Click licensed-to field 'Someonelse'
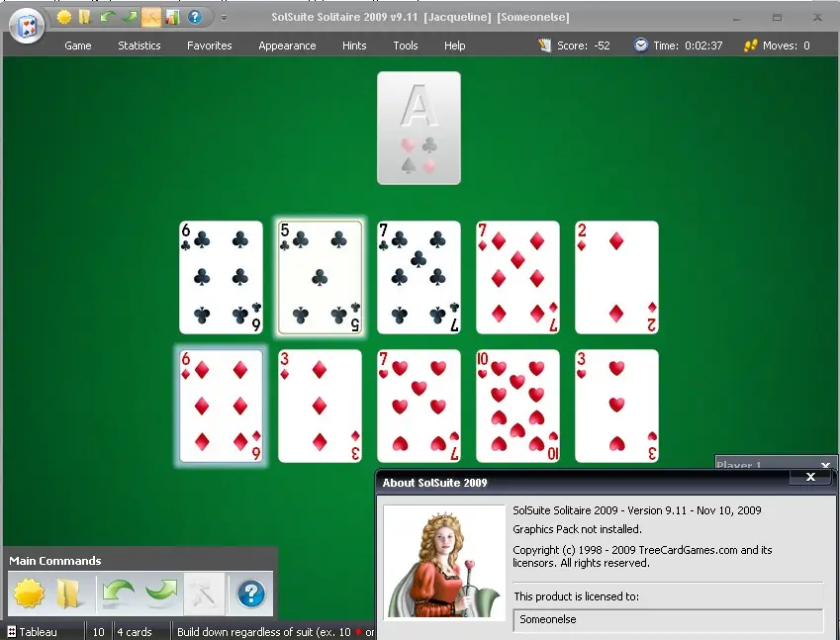The image size is (840, 640). (668, 619)
